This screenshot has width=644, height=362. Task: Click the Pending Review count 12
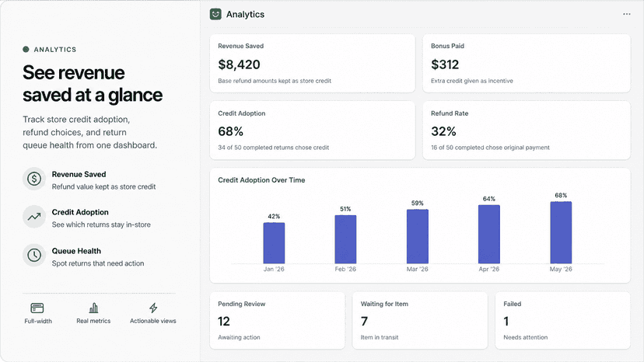[x=224, y=322]
